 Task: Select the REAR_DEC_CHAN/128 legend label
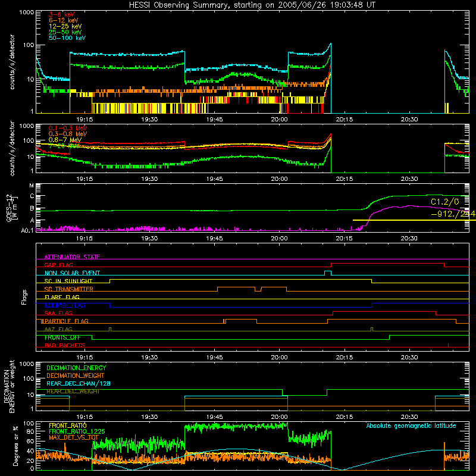(79, 383)
